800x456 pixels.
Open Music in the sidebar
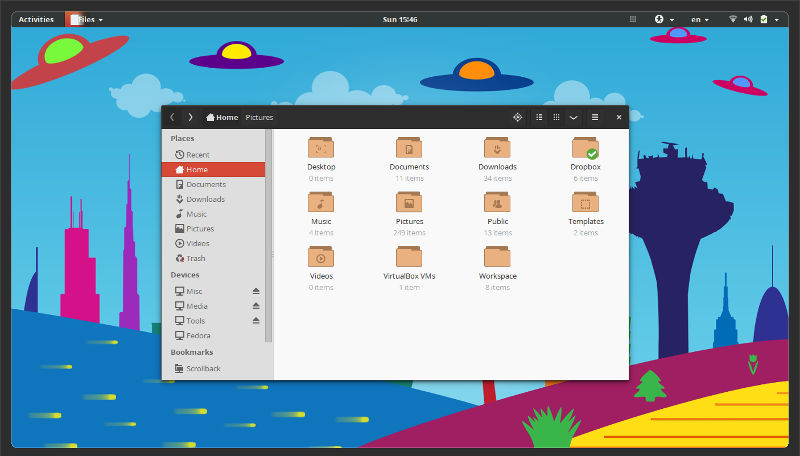pos(213,214)
